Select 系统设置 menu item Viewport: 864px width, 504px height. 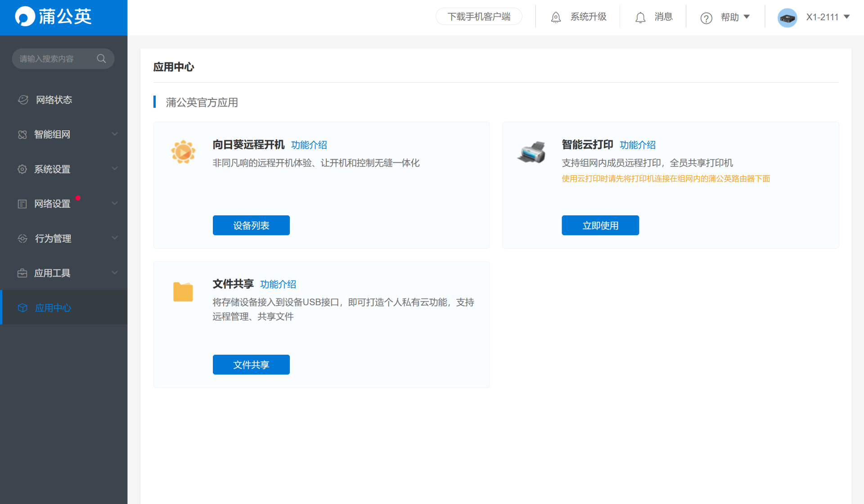pyautogui.click(x=64, y=169)
